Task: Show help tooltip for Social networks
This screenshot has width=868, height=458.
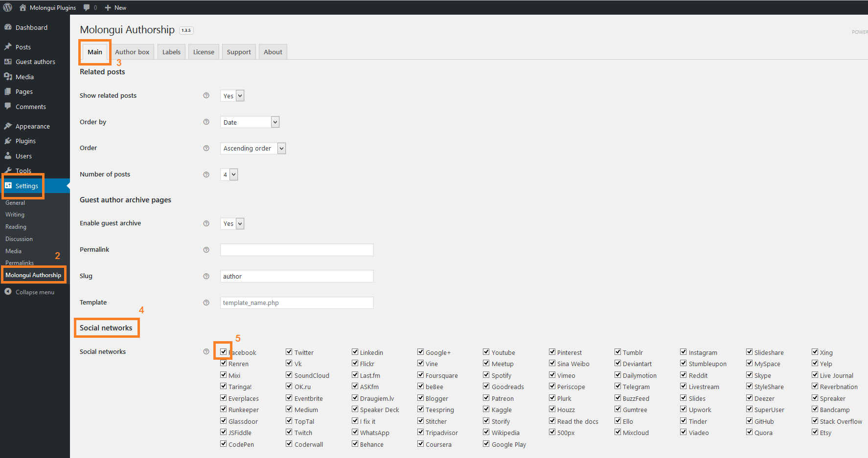Action: (206, 351)
